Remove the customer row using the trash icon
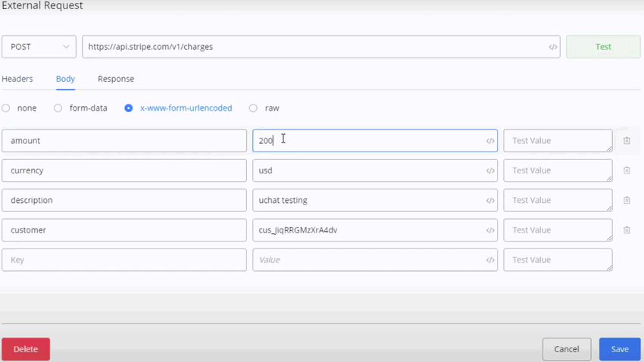Screen dimensions: 644x362 pyautogui.click(x=627, y=230)
